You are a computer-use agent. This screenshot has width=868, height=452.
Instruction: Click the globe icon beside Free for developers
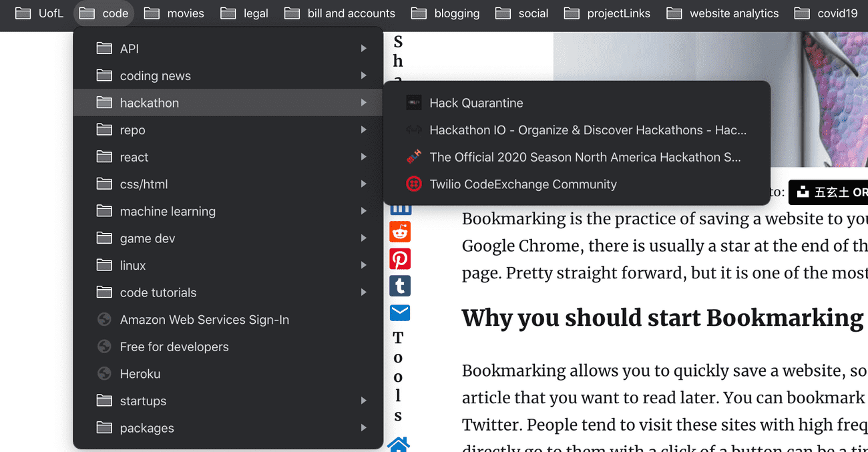(x=105, y=347)
